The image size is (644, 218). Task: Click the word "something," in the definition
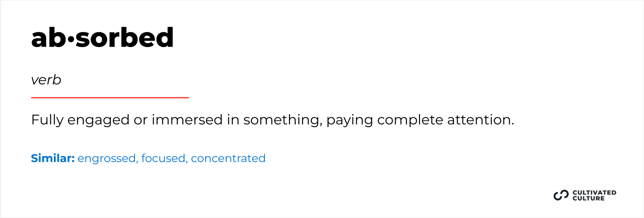pyautogui.click(x=283, y=120)
